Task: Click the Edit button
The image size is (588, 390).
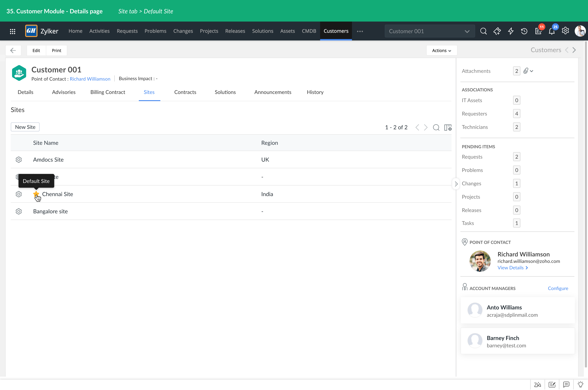Action: [x=36, y=51]
